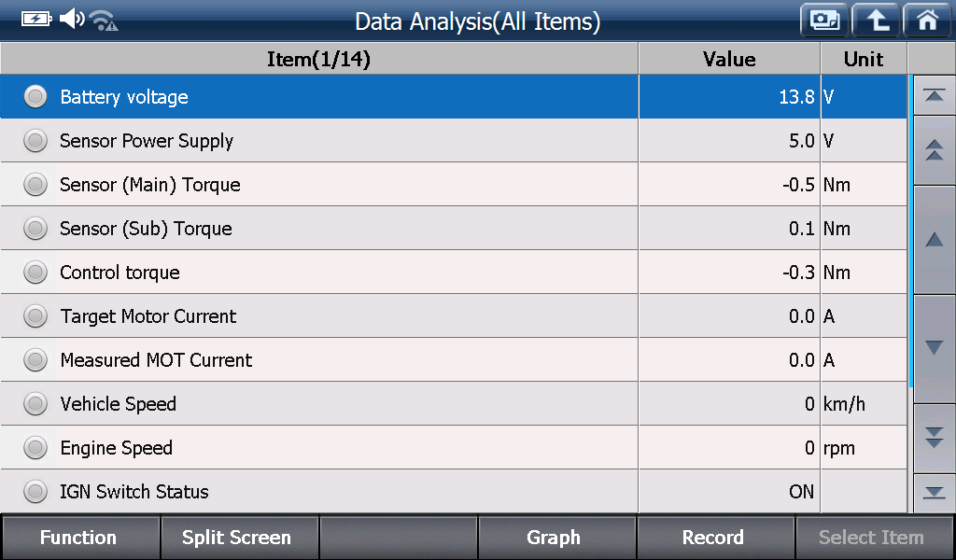The height and width of the screenshot is (560, 956).
Task: Return to the home screen icon
Action: (927, 21)
